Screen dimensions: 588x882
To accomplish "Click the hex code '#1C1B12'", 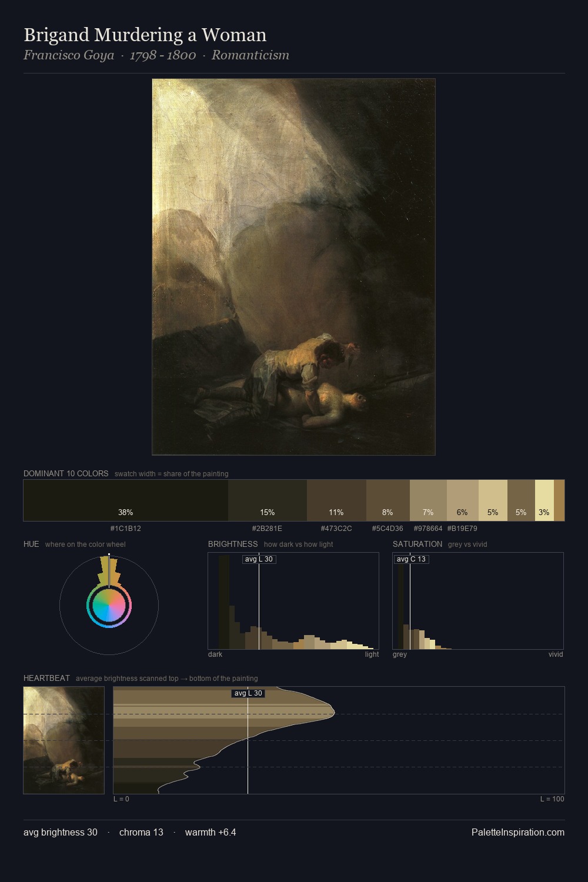I will tap(126, 529).
